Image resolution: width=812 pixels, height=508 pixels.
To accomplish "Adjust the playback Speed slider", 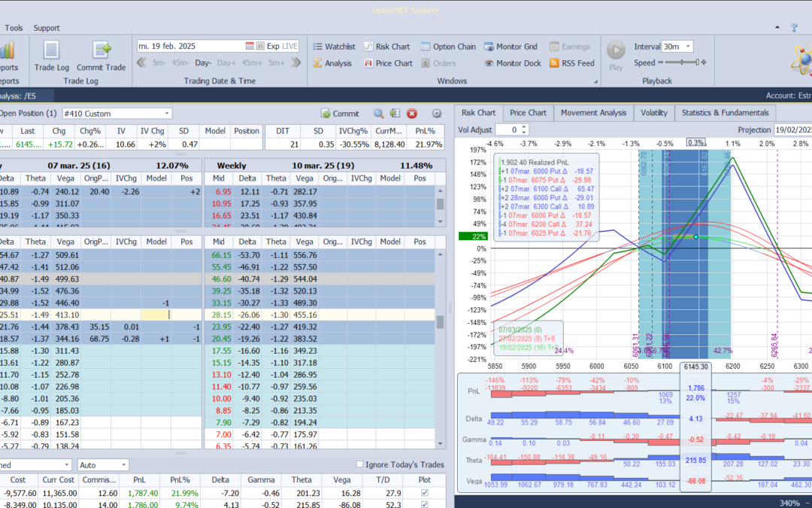I will coord(683,63).
